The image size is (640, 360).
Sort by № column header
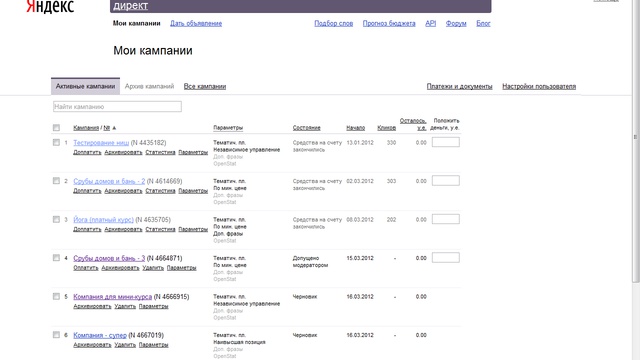coord(107,128)
